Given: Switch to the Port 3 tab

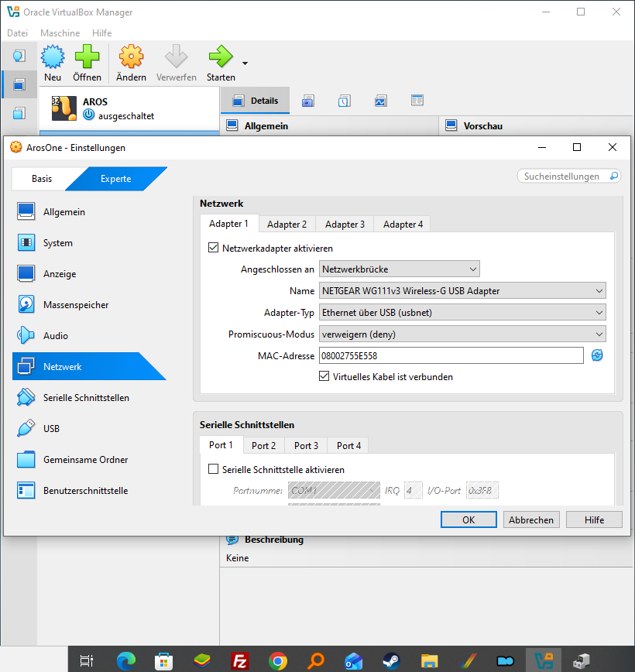Looking at the screenshot, I should (306, 446).
